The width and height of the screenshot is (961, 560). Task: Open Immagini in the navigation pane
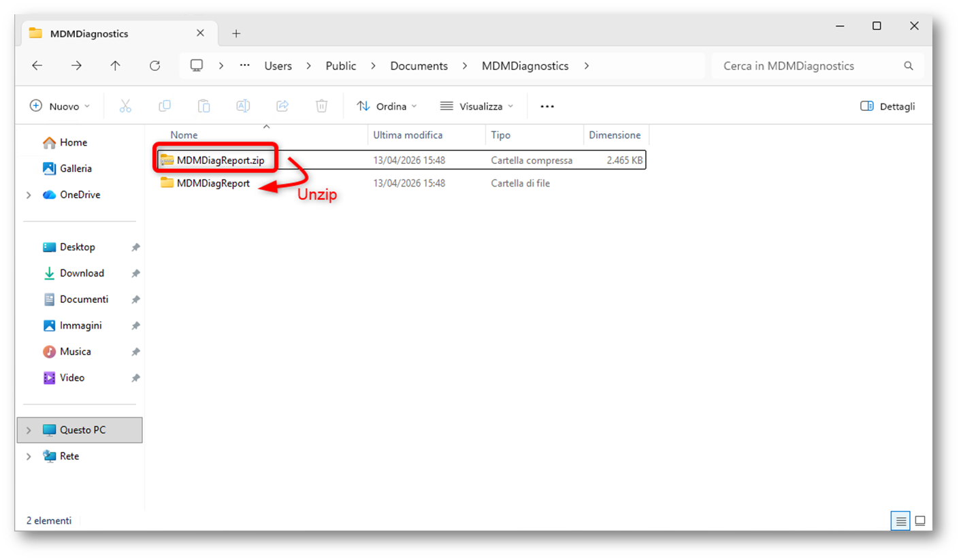click(72, 326)
